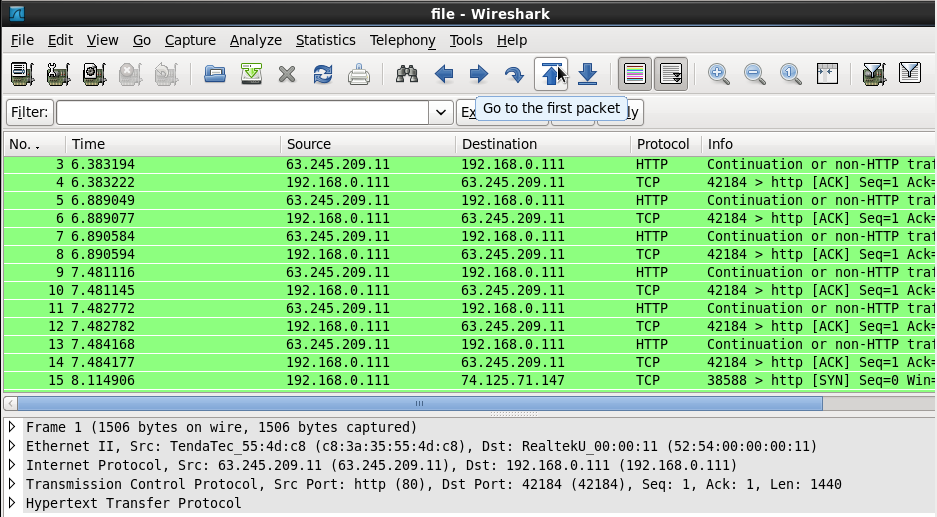Sort by the Destination column header

click(x=543, y=144)
